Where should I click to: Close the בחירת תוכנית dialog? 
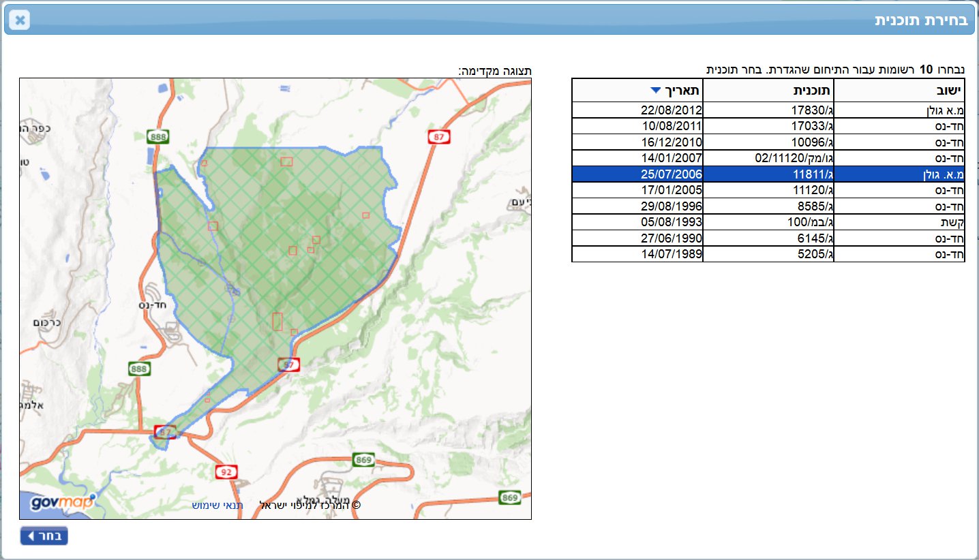pyautogui.click(x=20, y=20)
